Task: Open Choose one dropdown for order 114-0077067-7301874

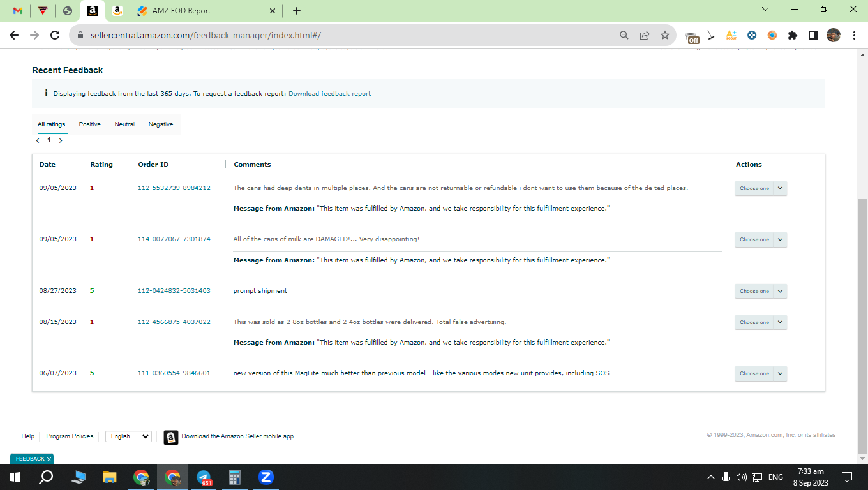Action: (761, 239)
